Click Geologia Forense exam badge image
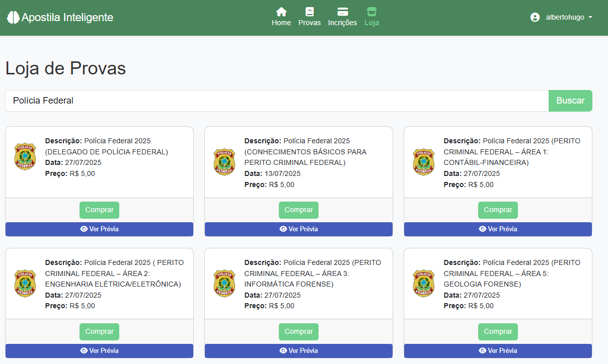 pyautogui.click(x=423, y=284)
